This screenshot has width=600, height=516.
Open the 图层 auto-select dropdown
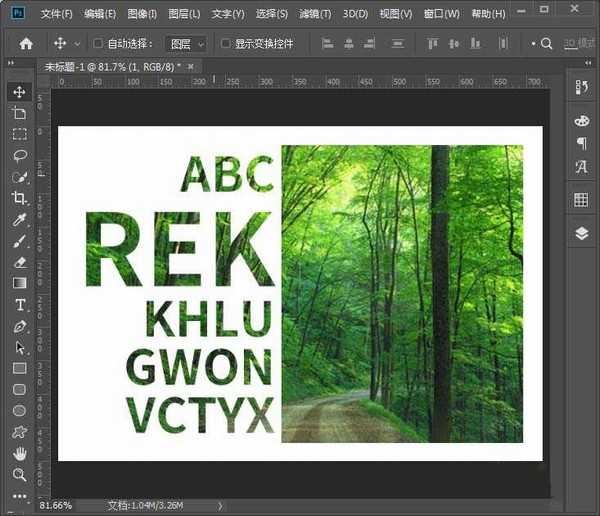coord(186,44)
